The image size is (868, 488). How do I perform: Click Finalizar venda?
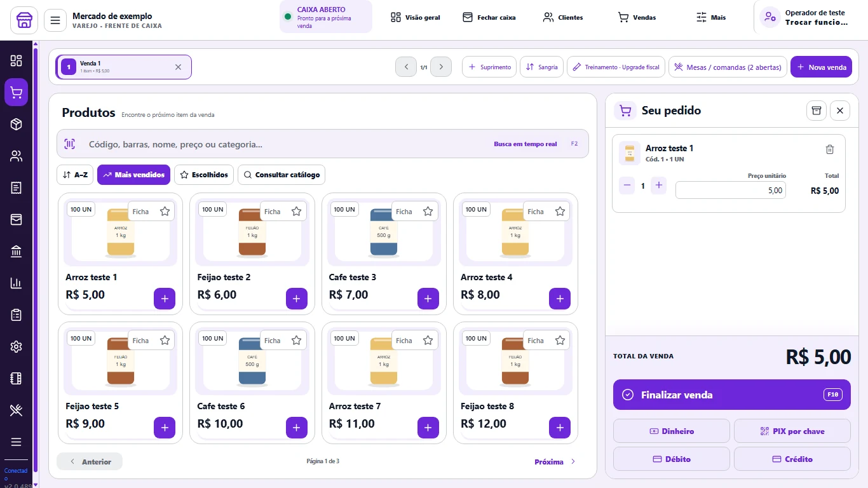pyautogui.click(x=731, y=395)
